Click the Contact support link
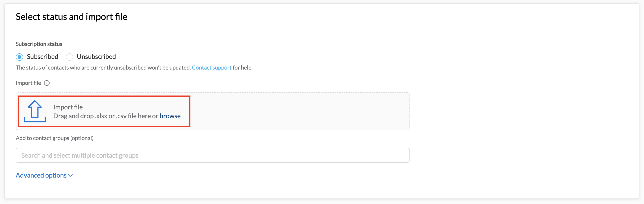This screenshot has width=644, height=204. (x=212, y=67)
